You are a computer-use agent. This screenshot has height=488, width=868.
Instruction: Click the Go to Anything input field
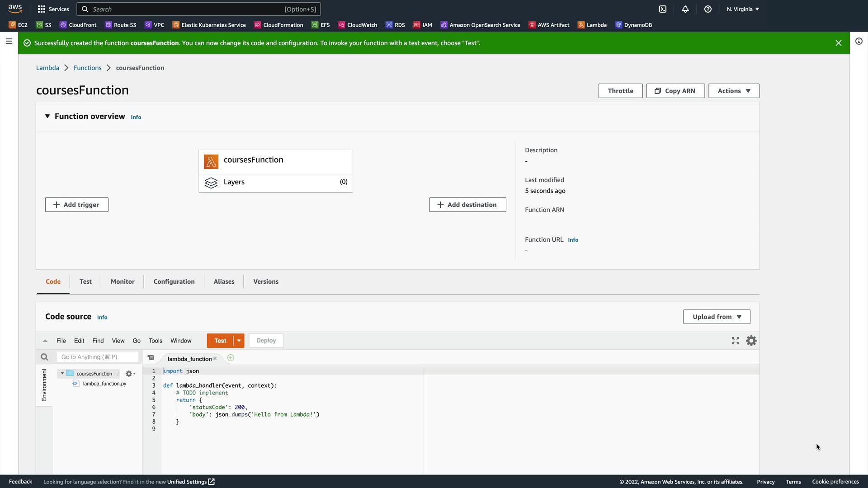tap(97, 357)
